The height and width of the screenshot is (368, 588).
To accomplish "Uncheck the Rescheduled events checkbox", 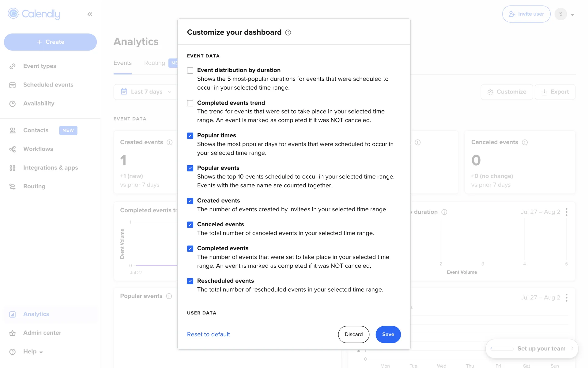I will click(190, 281).
